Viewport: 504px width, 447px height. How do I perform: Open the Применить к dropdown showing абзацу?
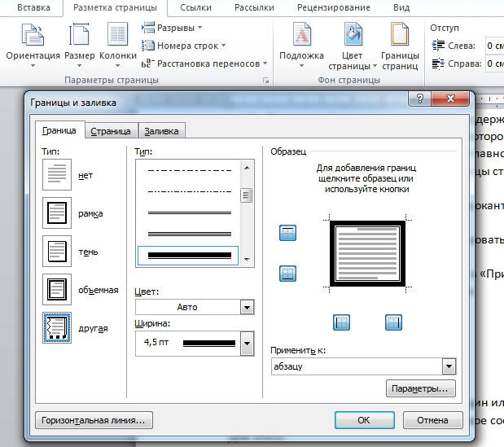click(363, 366)
